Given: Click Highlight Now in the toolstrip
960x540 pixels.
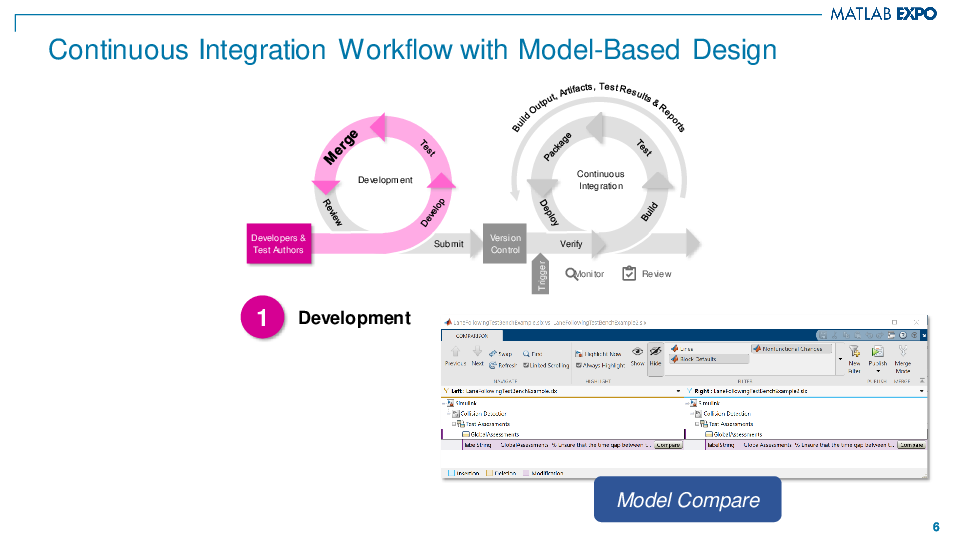Looking at the screenshot, I should tap(598, 354).
